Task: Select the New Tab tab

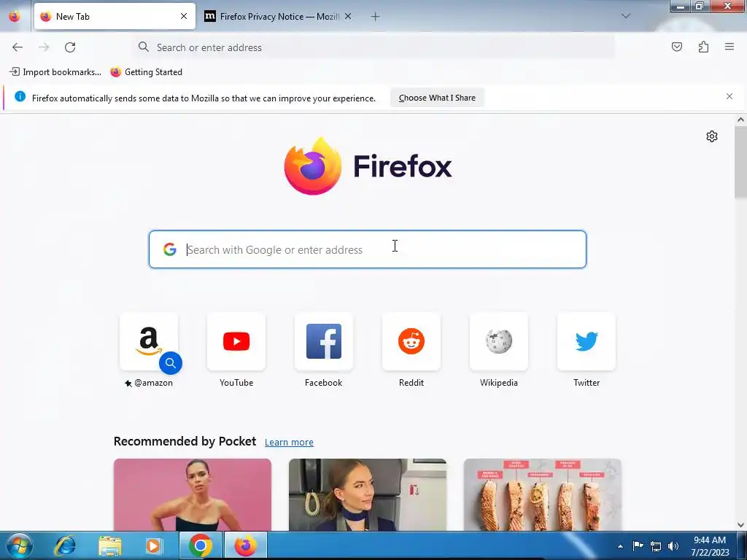Action: [115, 16]
